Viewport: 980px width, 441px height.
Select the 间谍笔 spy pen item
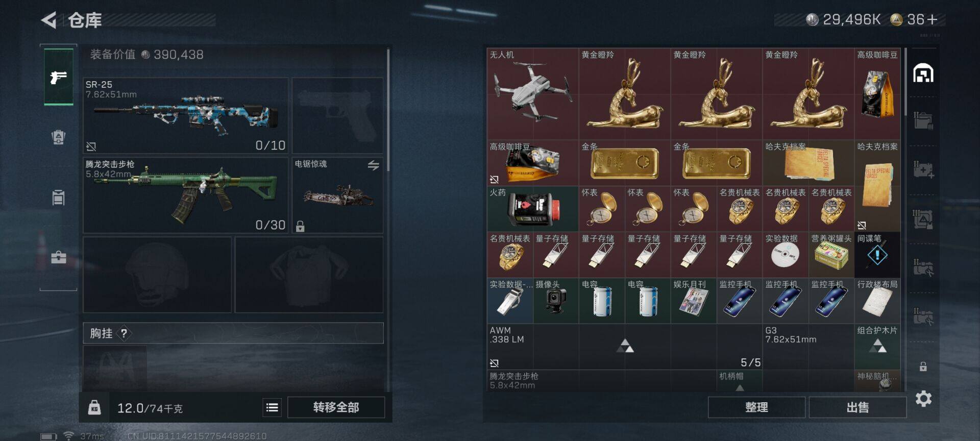[x=877, y=255]
